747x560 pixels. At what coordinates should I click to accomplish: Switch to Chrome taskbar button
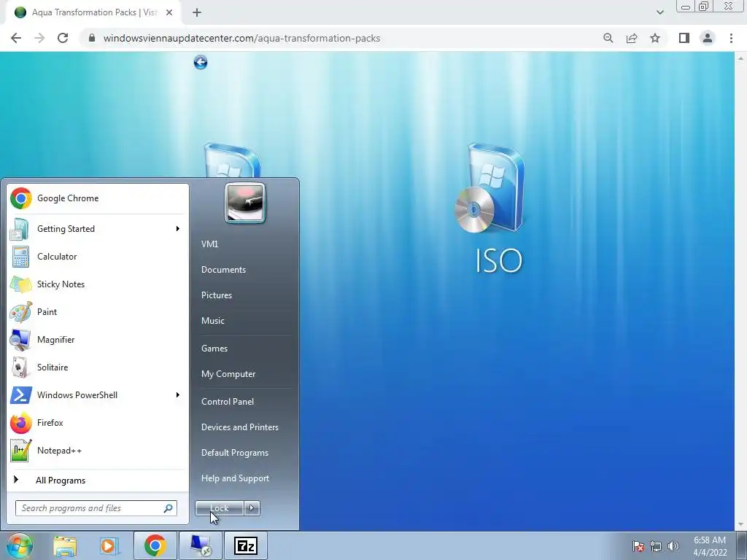click(x=155, y=545)
